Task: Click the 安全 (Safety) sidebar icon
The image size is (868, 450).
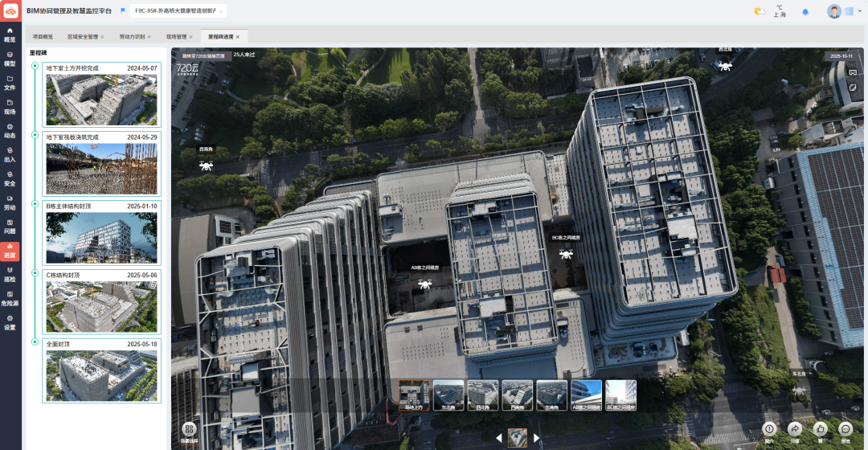Action: point(10,179)
